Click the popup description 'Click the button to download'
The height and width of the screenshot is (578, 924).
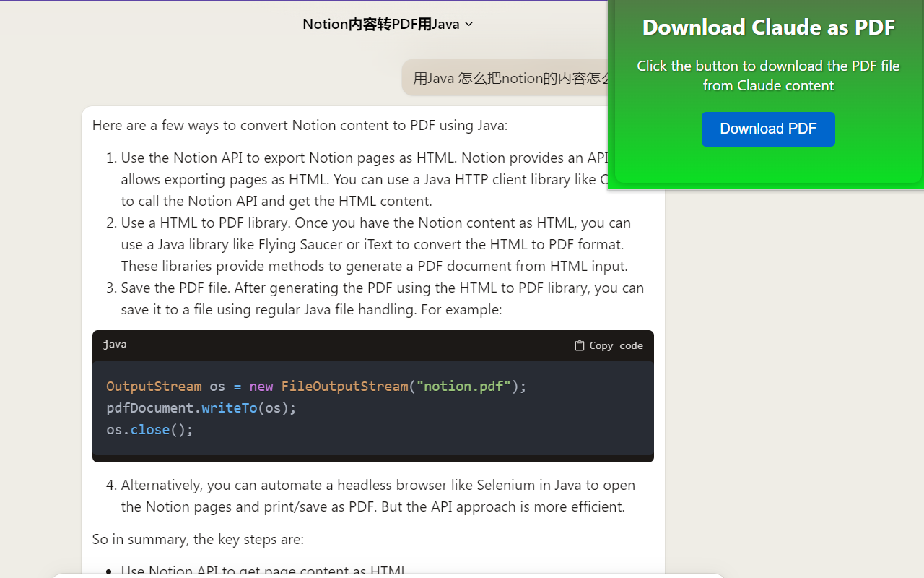coord(768,76)
